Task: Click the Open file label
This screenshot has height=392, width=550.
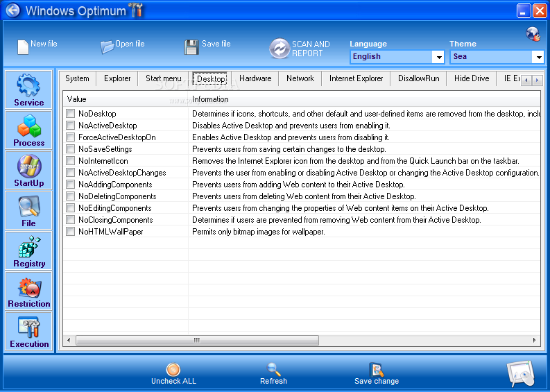Action: (130, 44)
